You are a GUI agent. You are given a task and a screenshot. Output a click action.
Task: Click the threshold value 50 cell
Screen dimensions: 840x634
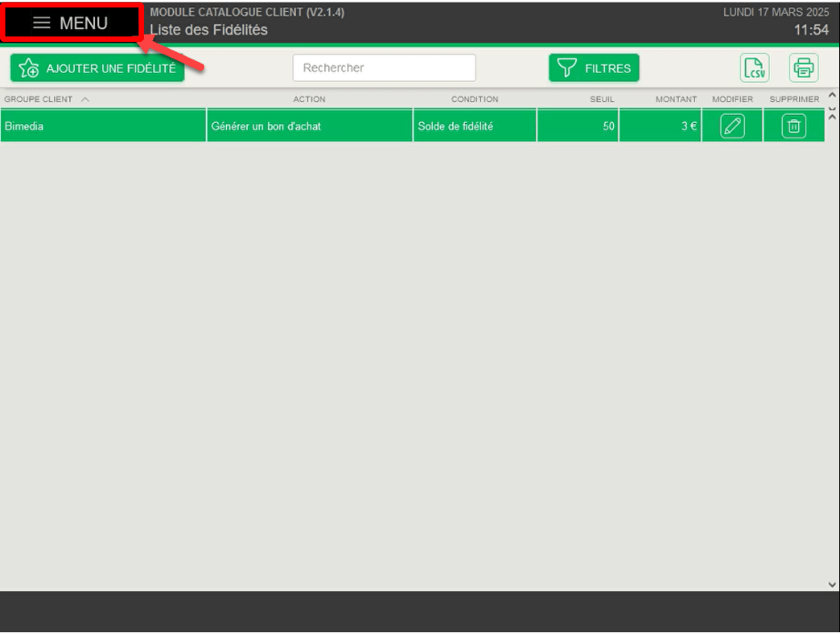578,127
